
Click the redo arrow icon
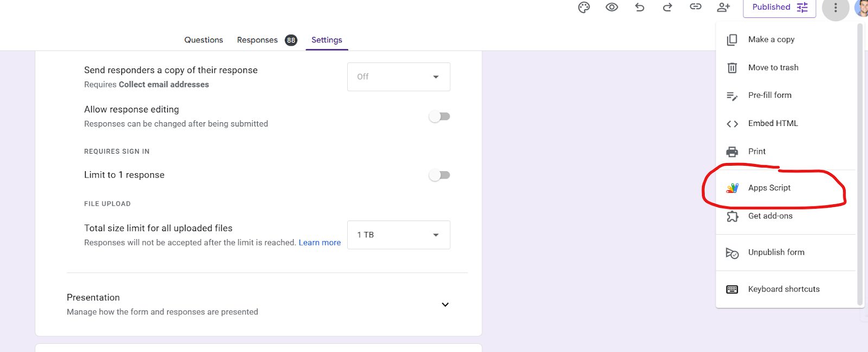tap(668, 8)
